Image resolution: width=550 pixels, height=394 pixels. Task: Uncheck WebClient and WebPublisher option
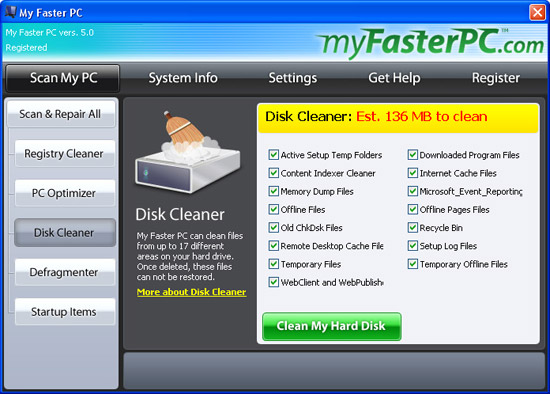[273, 282]
